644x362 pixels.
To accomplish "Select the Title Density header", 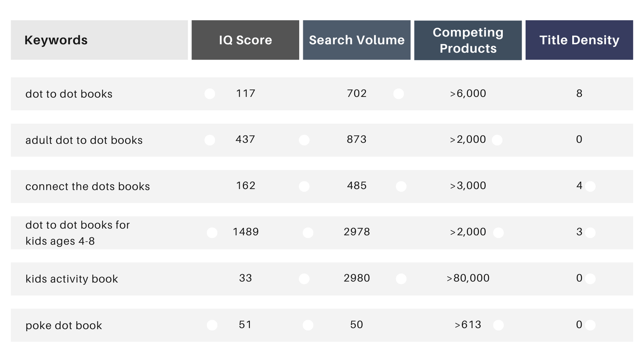I will pyautogui.click(x=579, y=40).
